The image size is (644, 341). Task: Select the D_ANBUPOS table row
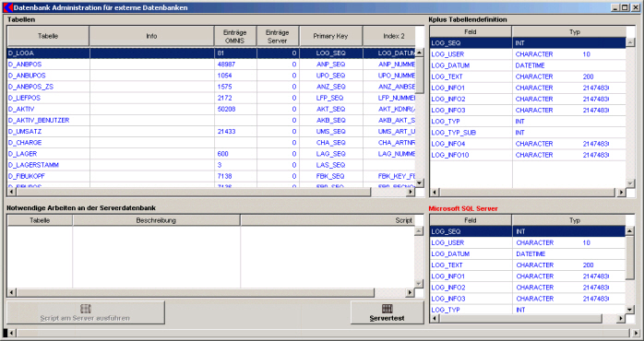pyautogui.click(x=211, y=76)
